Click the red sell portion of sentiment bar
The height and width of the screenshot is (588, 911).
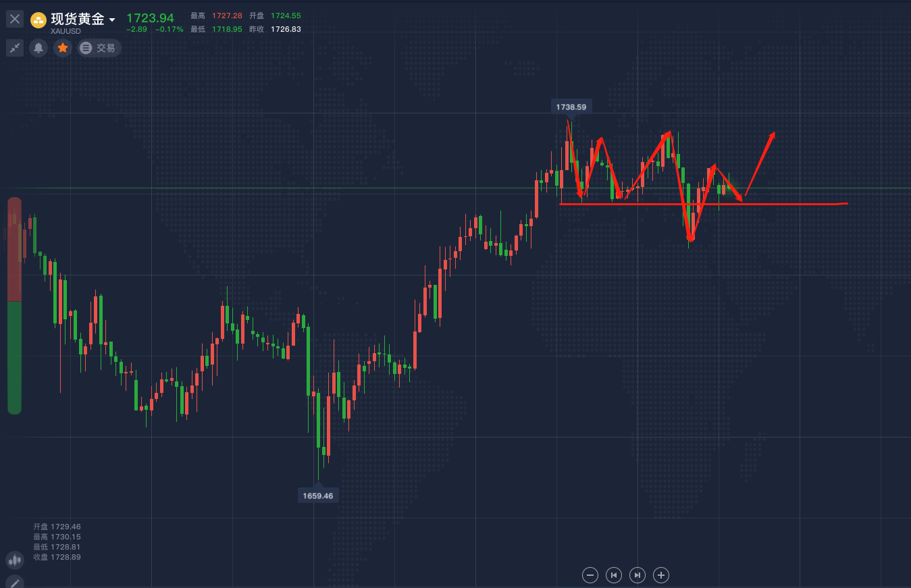tap(14, 249)
